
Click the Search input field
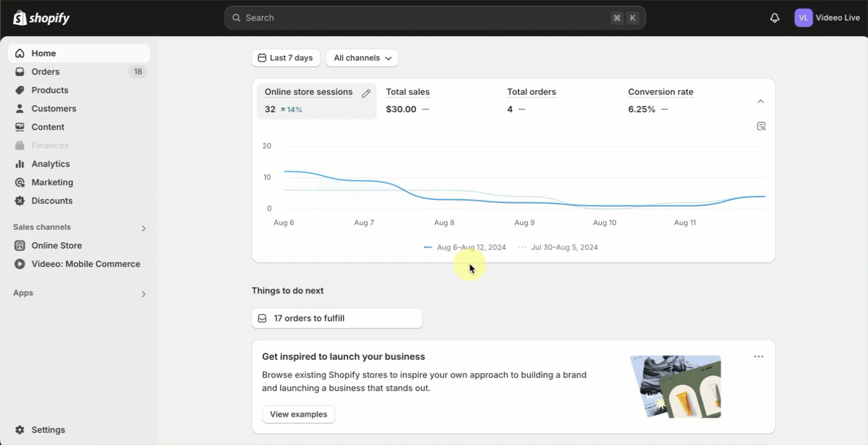pyautogui.click(x=421, y=18)
